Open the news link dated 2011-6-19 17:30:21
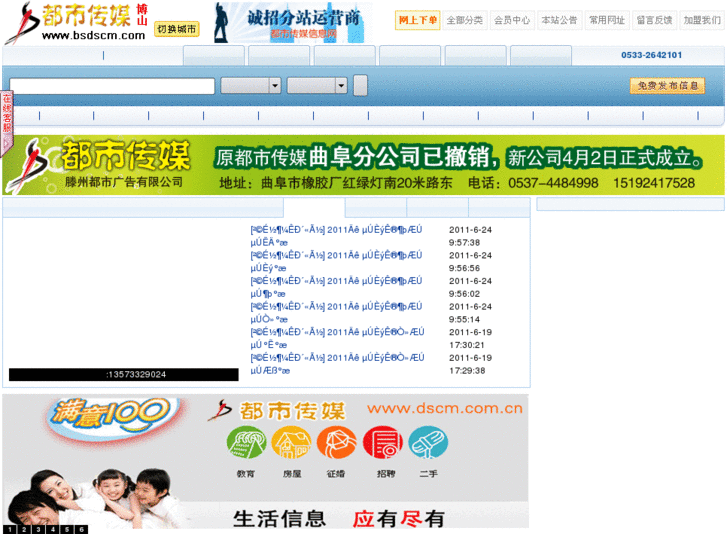727x545 pixels. pos(337,338)
